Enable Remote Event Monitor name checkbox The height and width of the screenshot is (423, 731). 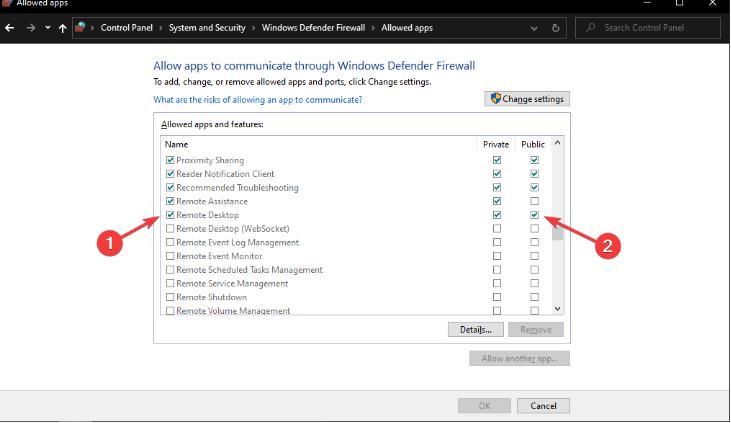coord(170,256)
